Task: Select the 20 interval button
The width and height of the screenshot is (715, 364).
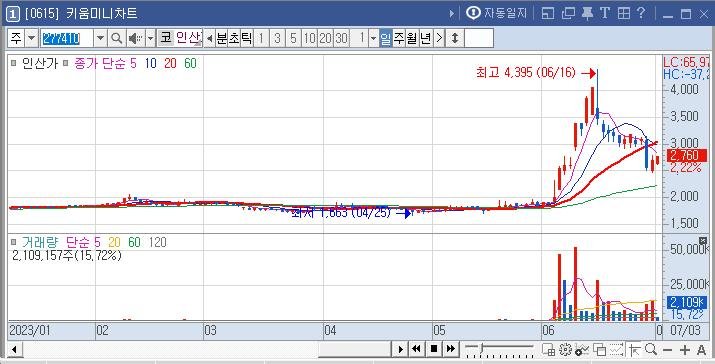Action: [325, 39]
